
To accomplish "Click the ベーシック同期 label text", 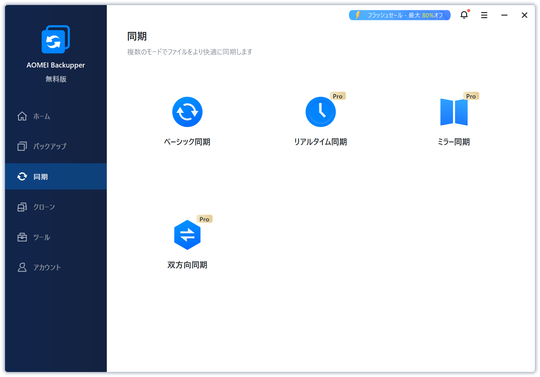I will pyautogui.click(x=187, y=142).
